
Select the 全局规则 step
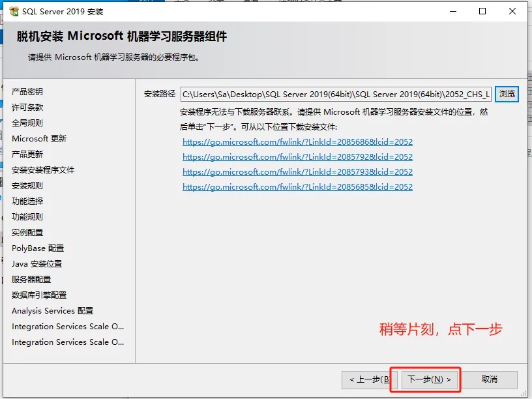pyautogui.click(x=27, y=123)
